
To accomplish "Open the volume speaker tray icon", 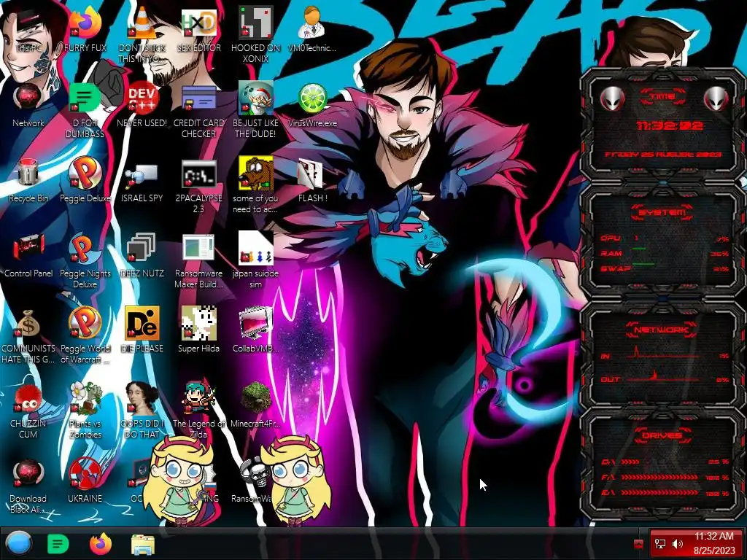I will coord(678,544).
